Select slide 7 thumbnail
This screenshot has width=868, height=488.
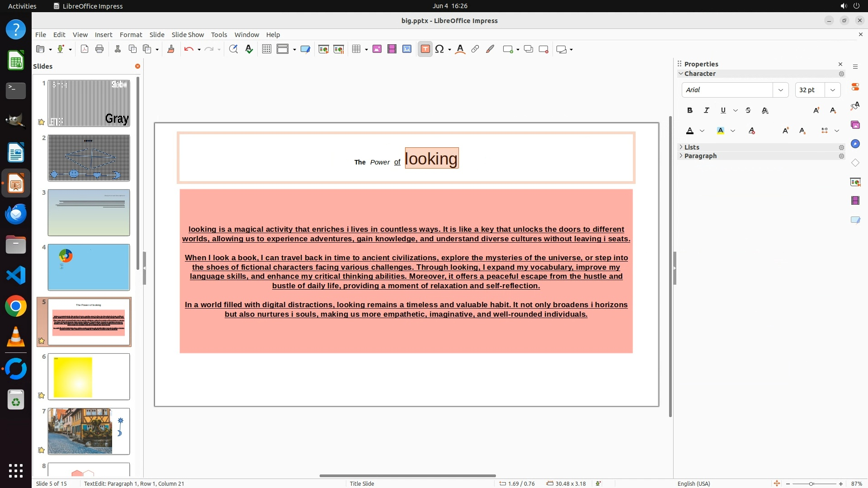pos(89,431)
